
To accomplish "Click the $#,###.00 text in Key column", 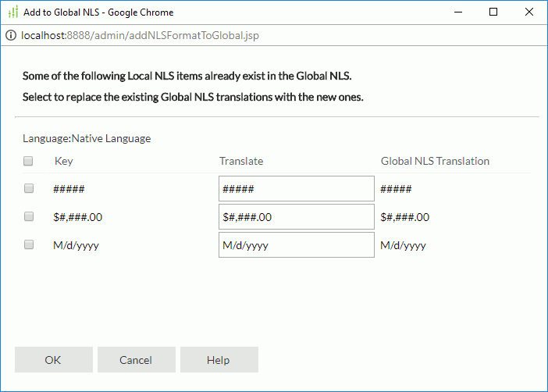I will [77, 217].
